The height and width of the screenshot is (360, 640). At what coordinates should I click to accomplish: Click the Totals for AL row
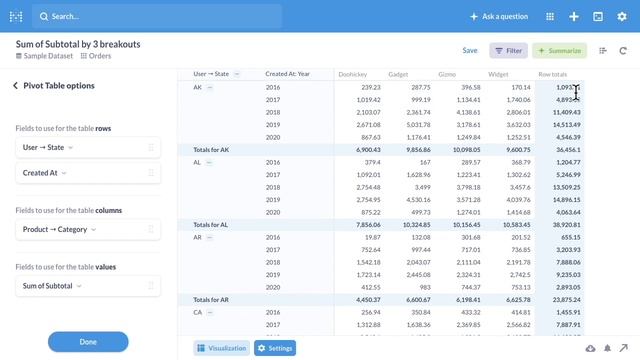point(380,225)
